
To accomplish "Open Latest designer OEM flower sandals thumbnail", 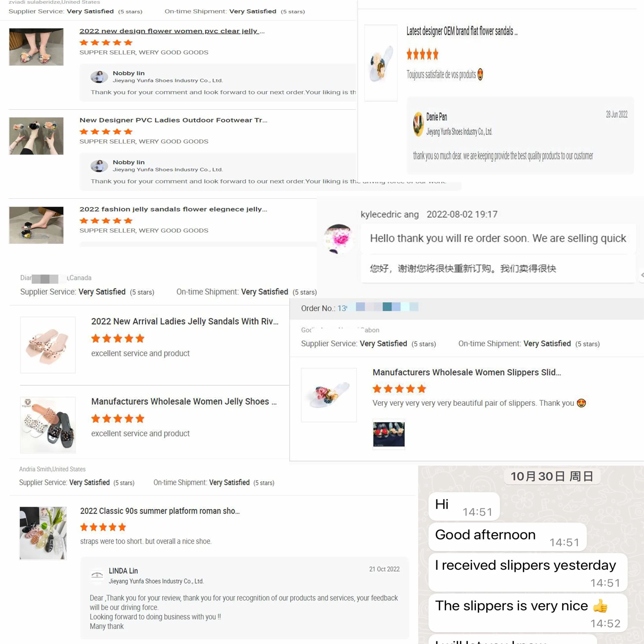I will (381, 63).
